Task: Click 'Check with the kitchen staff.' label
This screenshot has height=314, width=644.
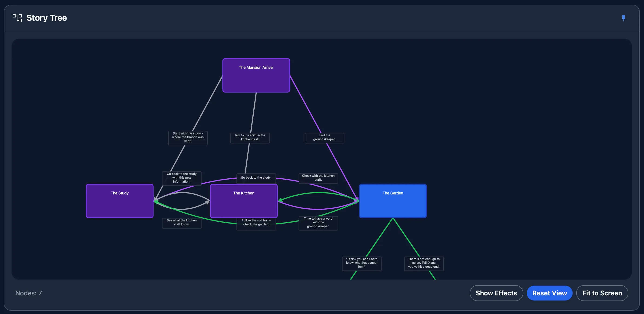Action: [x=318, y=178]
